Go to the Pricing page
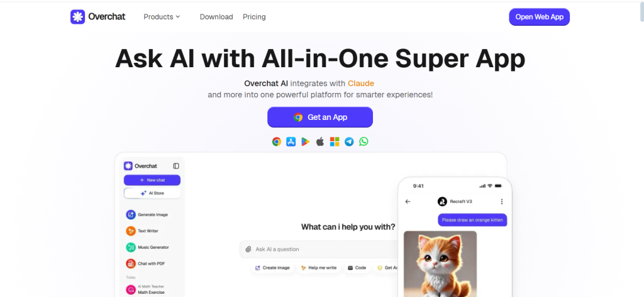 pyautogui.click(x=254, y=17)
